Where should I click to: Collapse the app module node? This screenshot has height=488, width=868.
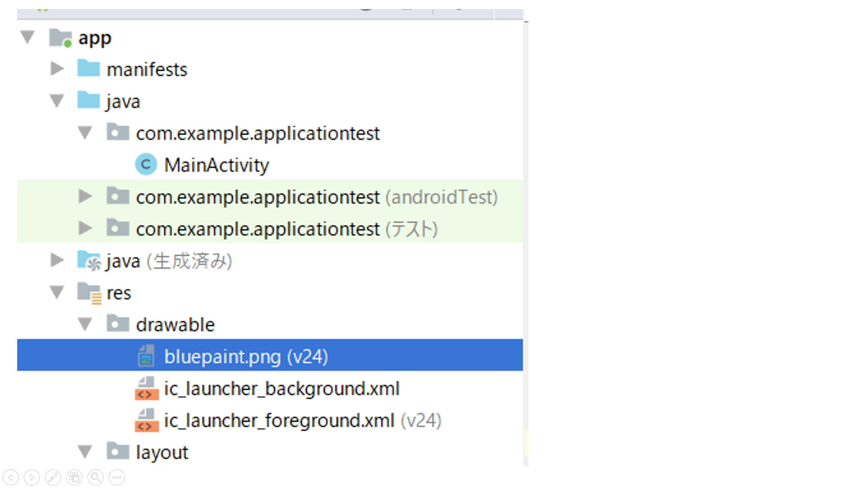tap(28, 37)
